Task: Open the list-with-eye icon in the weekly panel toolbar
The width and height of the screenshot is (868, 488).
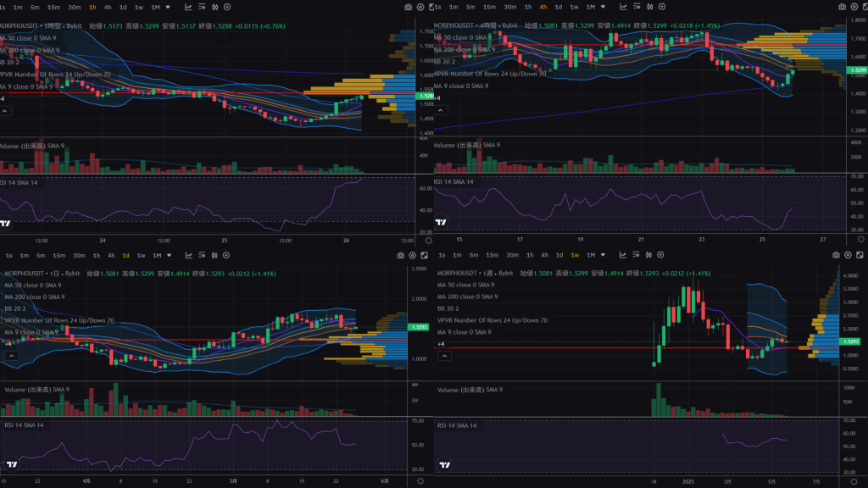Action: (x=636, y=254)
